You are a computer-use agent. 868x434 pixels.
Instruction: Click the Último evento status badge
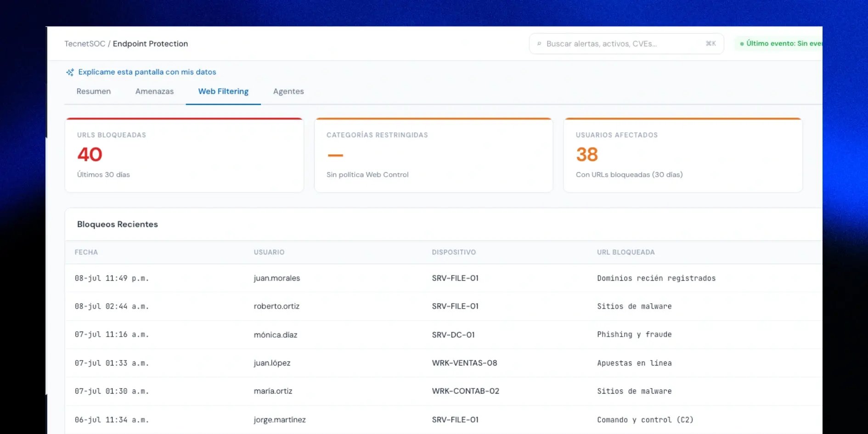click(779, 44)
